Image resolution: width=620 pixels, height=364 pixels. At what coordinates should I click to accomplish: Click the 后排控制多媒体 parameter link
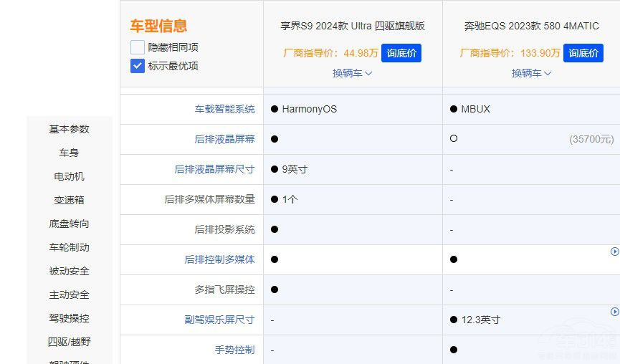click(219, 259)
